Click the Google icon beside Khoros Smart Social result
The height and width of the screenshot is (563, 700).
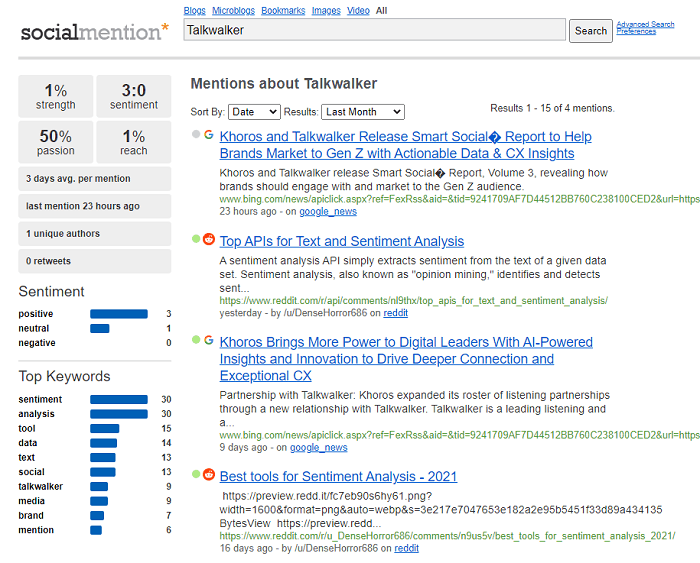[x=208, y=134]
